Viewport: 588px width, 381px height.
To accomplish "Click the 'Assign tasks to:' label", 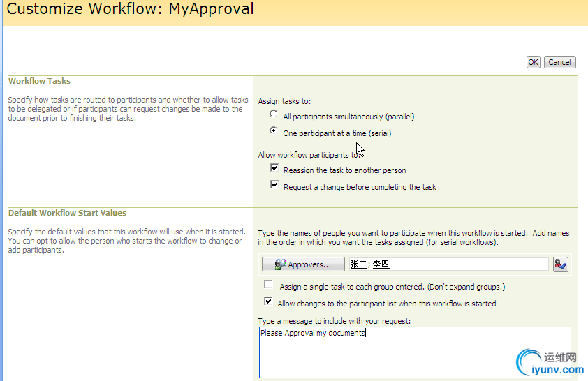I will tap(284, 101).
